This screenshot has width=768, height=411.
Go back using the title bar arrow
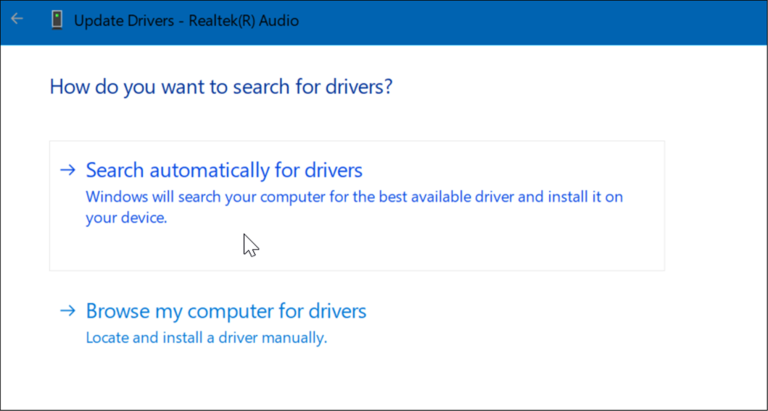[17, 19]
